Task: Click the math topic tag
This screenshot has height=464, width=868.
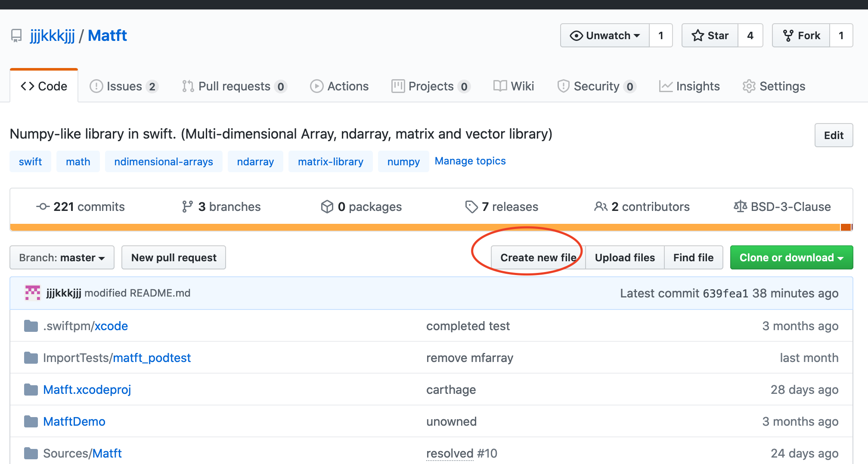Action: [x=78, y=161]
